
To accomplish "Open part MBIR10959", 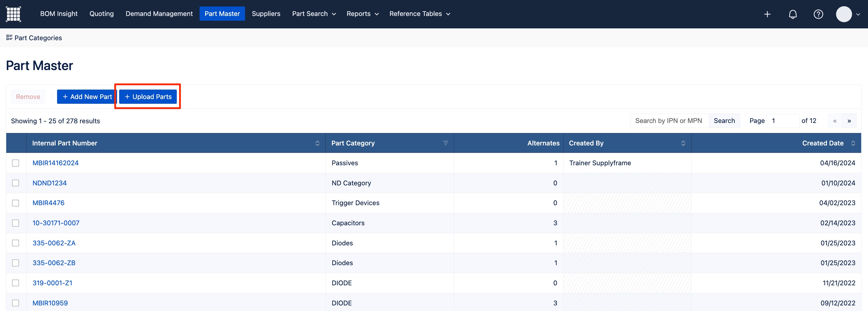I will (50, 303).
